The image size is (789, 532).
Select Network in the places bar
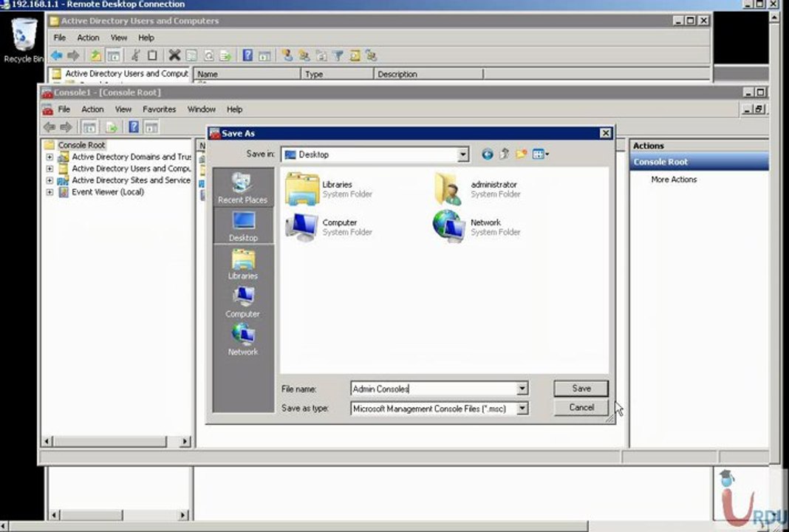(x=243, y=340)
